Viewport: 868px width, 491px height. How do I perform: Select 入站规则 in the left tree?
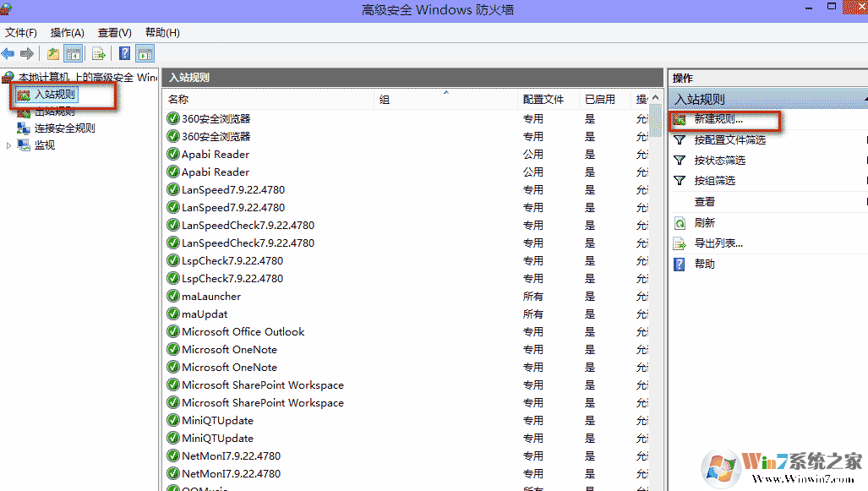[x=54, y=95]
